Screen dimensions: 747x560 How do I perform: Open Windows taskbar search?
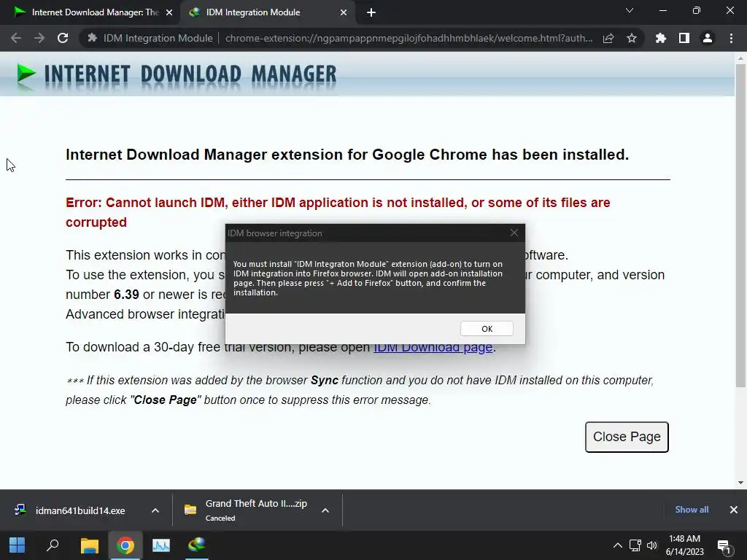(53, 545)
